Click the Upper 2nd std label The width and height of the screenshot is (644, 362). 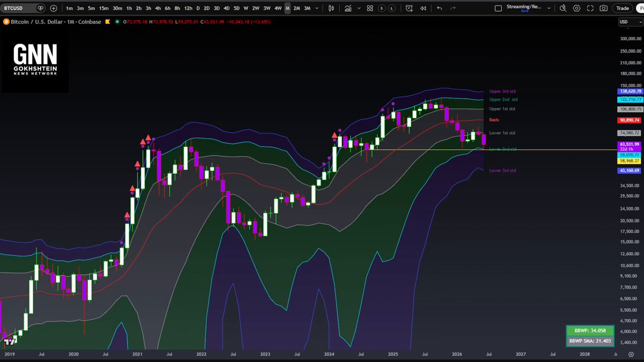(x=503, y=99)
